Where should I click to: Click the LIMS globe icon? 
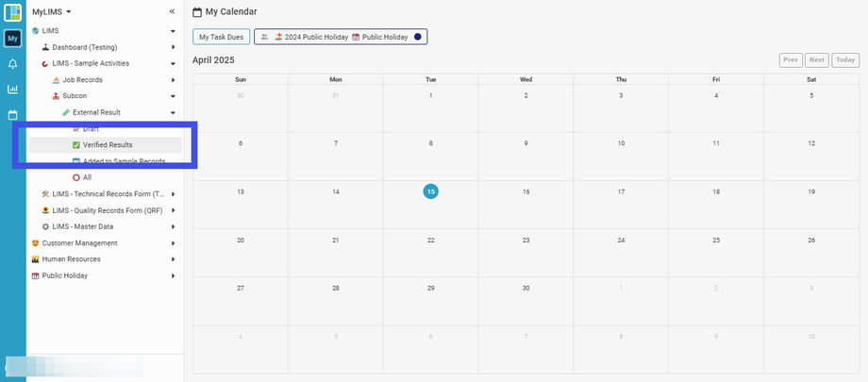click(36, 31)
